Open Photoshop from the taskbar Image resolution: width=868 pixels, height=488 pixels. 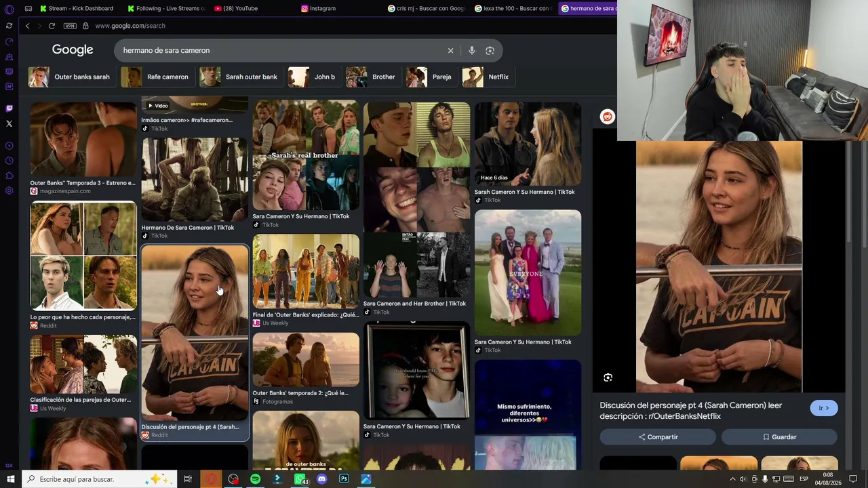point(344,479)
